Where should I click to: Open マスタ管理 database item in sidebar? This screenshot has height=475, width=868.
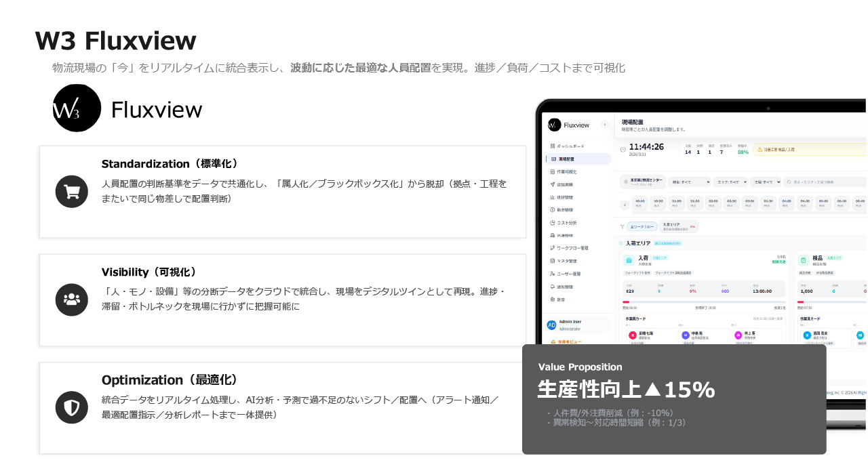(578, 261)
